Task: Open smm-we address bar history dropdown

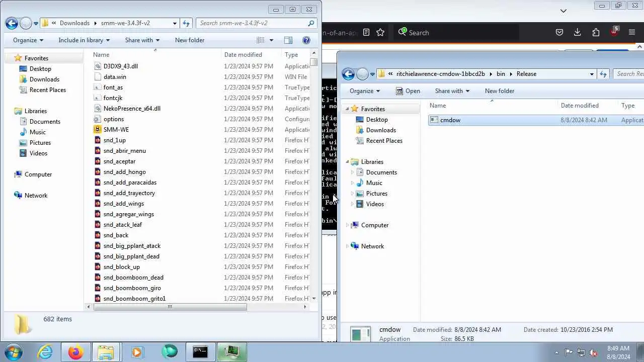Action: [x=175, y=23]
